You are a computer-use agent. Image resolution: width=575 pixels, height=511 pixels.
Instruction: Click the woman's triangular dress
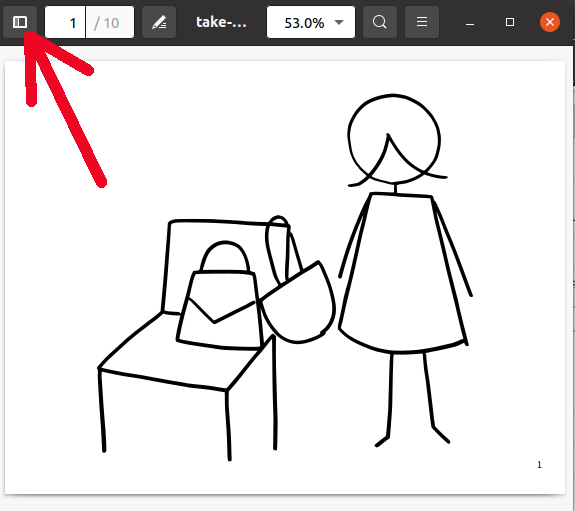coord(403,273)
